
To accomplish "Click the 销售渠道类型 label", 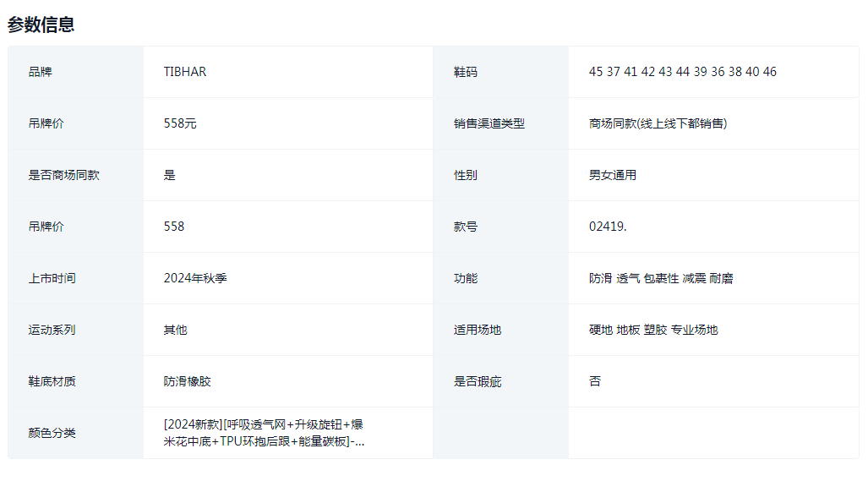I will click(x=489, y=123).
